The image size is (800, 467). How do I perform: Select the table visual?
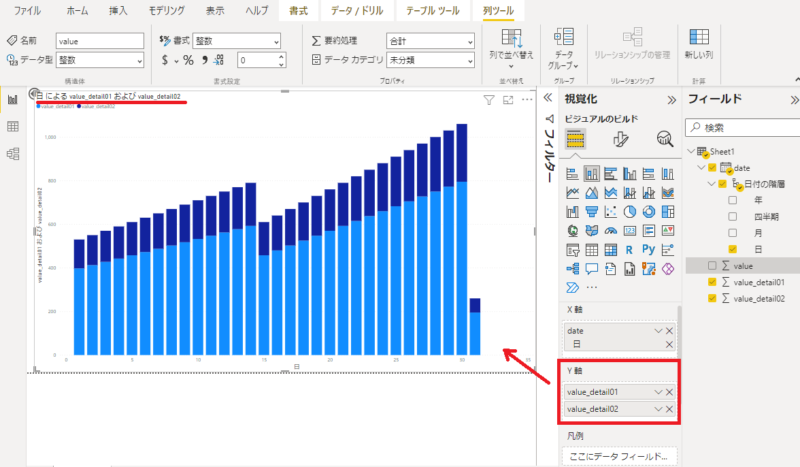591,250
